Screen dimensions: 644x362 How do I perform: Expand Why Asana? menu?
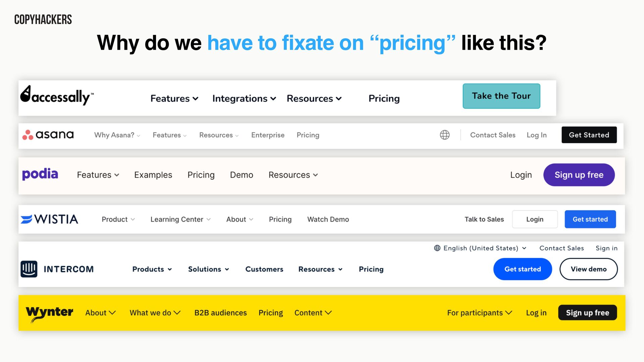(117, 135)
